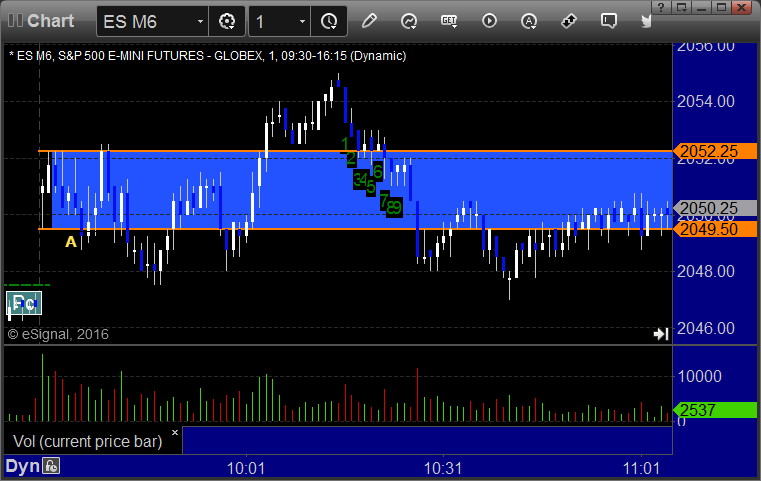The height and width of the screenshot is (481, 761).
Task: Click the symbol link icon
Action: click(x=569, y=21)
